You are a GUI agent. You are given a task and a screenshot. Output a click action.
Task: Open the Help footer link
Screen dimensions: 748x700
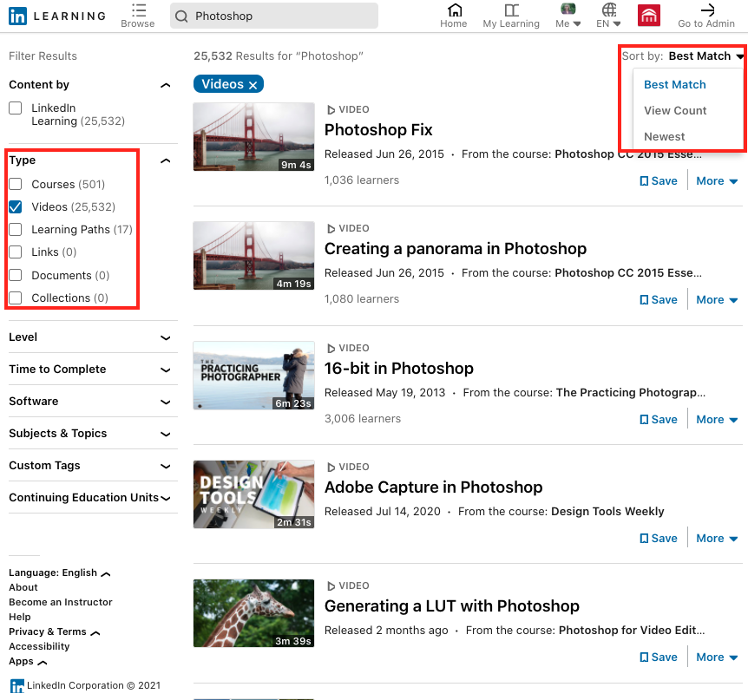pyautogui.click(x=20, y=617)
